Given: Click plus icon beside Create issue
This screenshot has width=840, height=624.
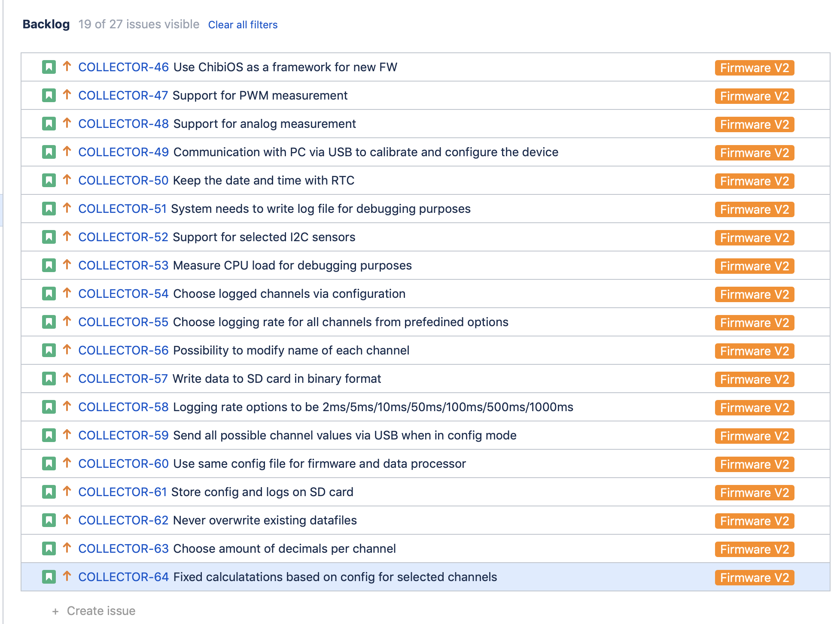Looking at the screenshot, I should click(55, 612).
